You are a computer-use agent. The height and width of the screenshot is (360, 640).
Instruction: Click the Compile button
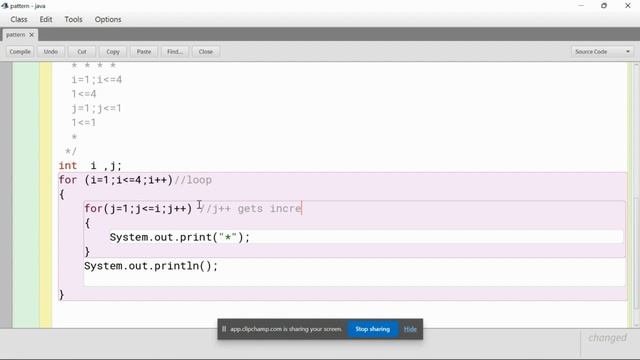tap(20, 52)
